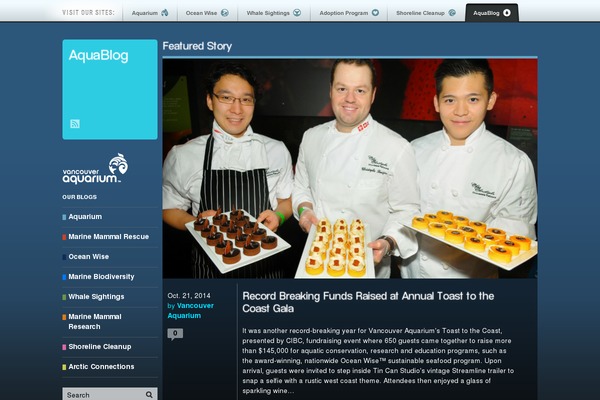This screenshot has width=600, height=400.
Task: Click the orange Marine Mammal Research color marker
Action: tap(64, 317)
